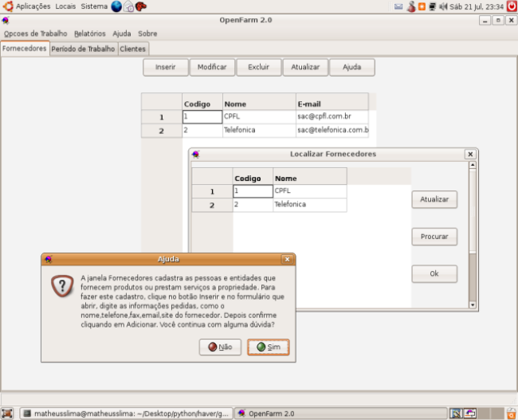Screen dimensions: 518x420
Task: Close the Ajuda dialog
Action: pos(287,259)
